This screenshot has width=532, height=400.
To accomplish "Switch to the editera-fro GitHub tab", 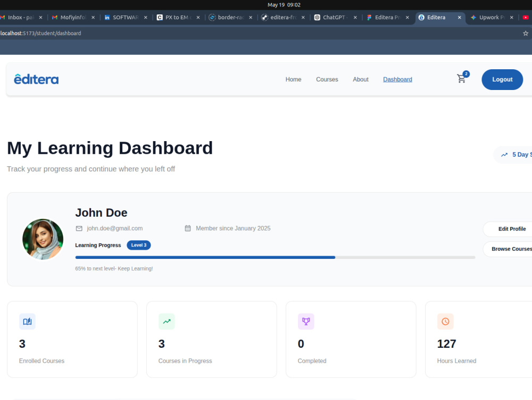I will point(284,18).
